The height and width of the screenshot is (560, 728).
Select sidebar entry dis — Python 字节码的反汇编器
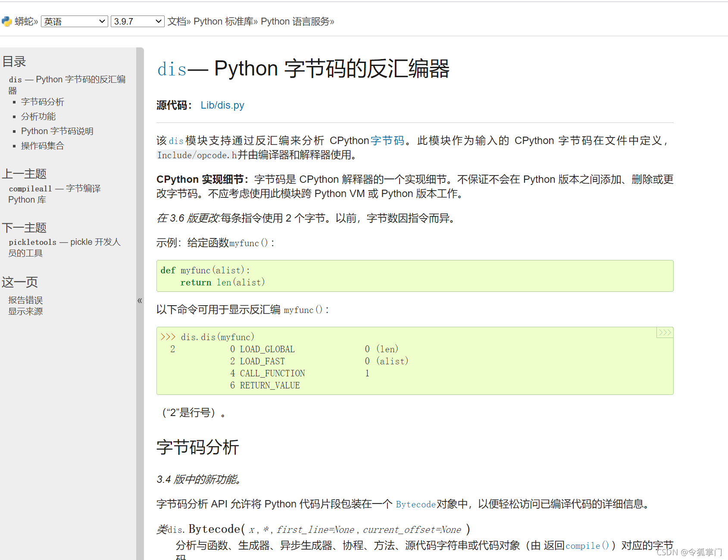pos(67,85)
